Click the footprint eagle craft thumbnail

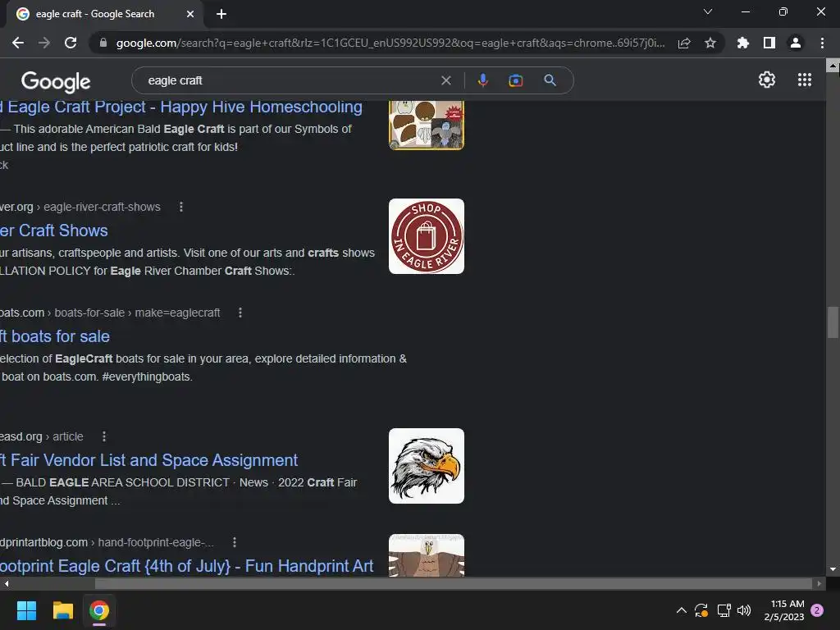click(x=427, y=555)
